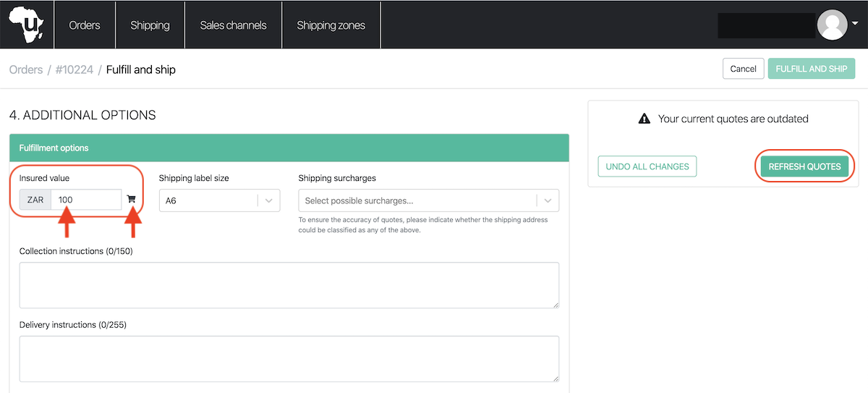This screenshot has width=868, height=393.
Task: Open order #10224 breadcrumb link
Action: 75,69
